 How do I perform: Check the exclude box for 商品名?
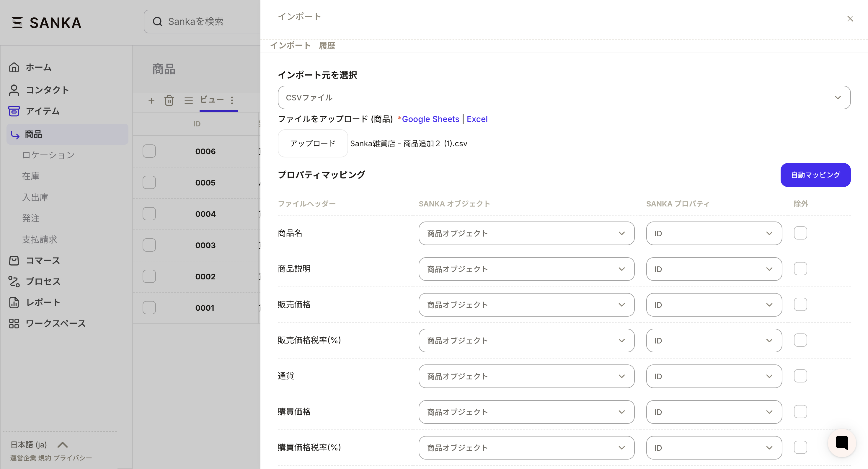[800, 233]
